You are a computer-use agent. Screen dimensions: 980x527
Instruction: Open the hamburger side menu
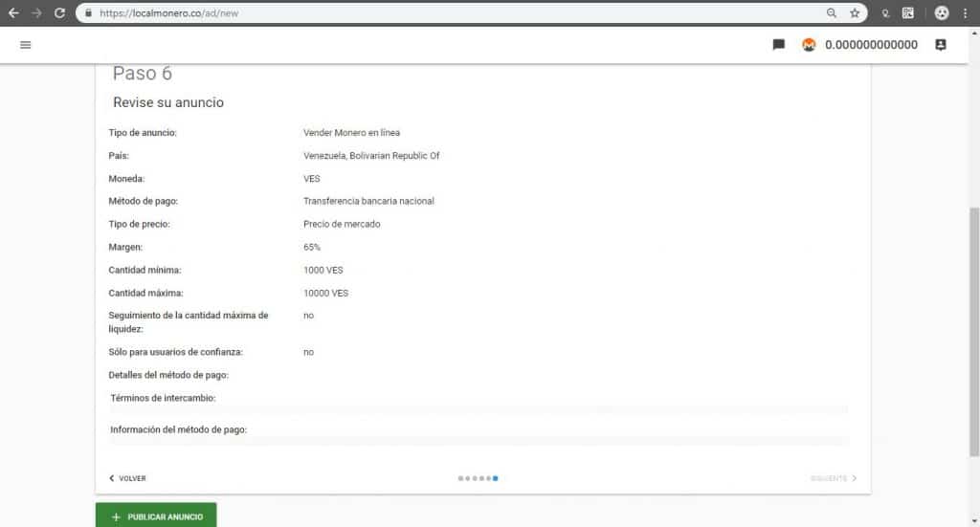click(x=26, y=45)
